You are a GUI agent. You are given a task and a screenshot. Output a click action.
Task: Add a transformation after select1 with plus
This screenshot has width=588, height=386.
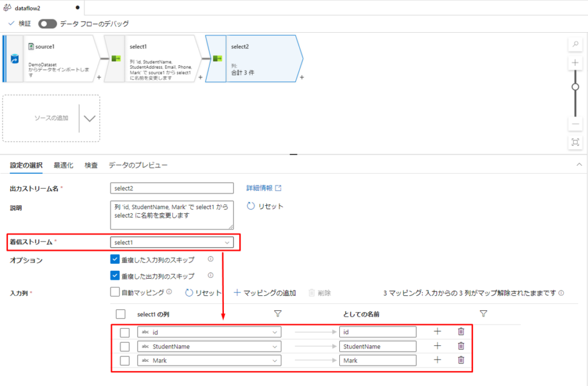[200, 77]
